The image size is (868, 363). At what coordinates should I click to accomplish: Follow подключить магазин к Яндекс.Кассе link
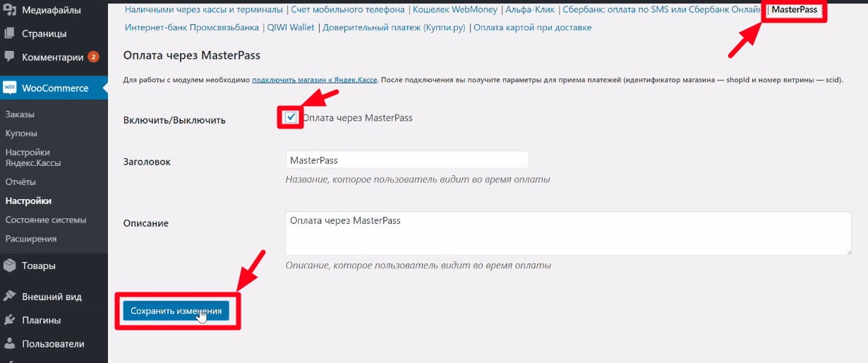point(315,81)
